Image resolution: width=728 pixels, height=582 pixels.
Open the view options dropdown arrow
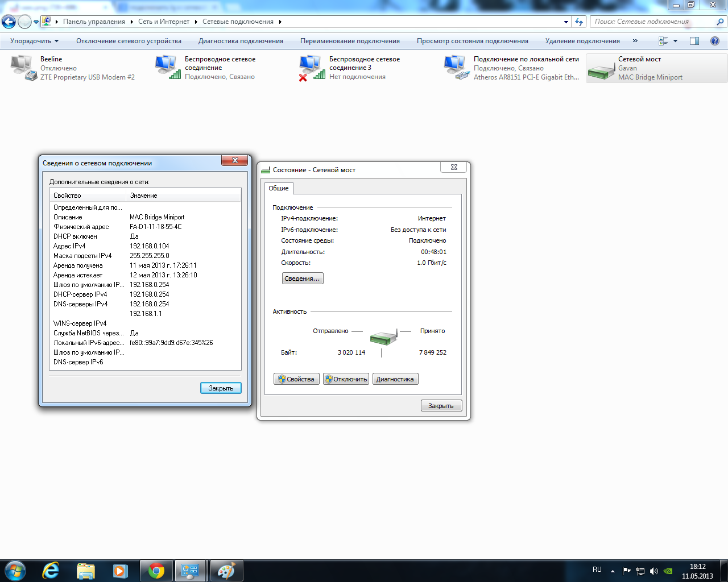(675, 41)
